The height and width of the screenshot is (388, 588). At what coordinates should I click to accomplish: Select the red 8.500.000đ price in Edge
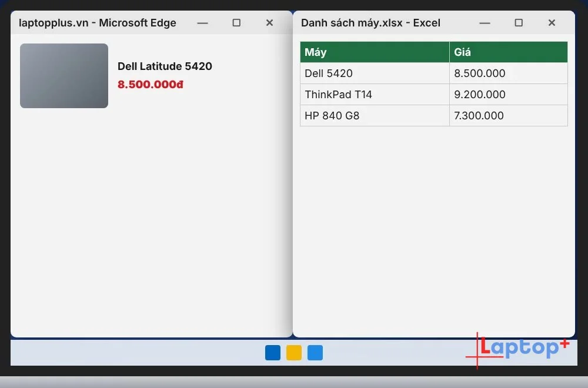pos(151,84)
